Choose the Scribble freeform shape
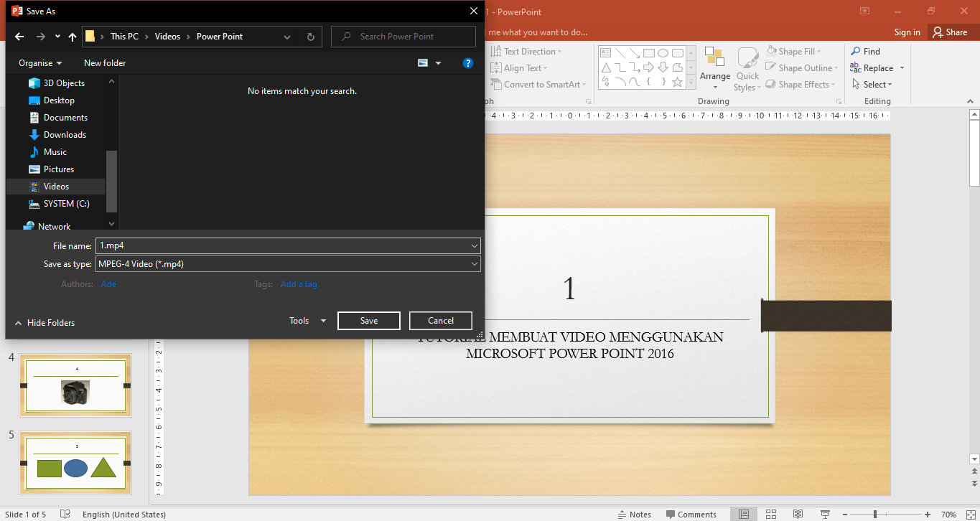 click(605, 82)
